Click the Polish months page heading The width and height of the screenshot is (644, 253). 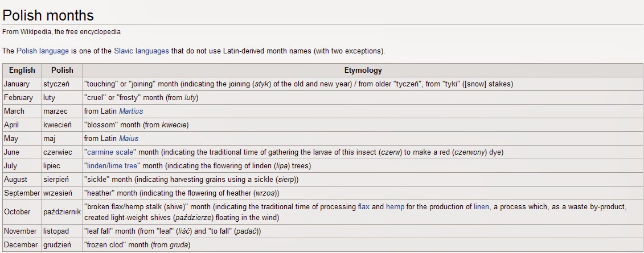click(48, 15)
